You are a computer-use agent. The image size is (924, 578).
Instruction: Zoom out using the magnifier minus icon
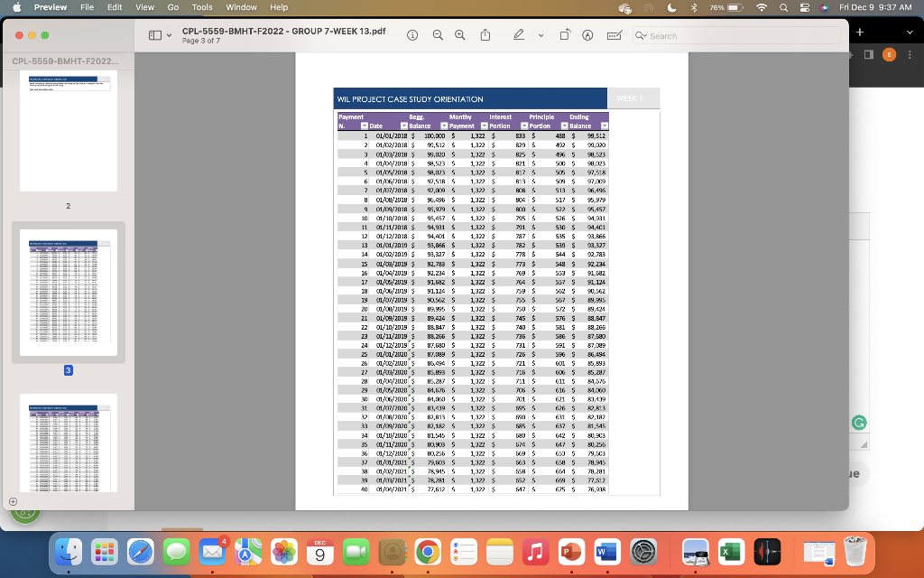click(438, 33)
